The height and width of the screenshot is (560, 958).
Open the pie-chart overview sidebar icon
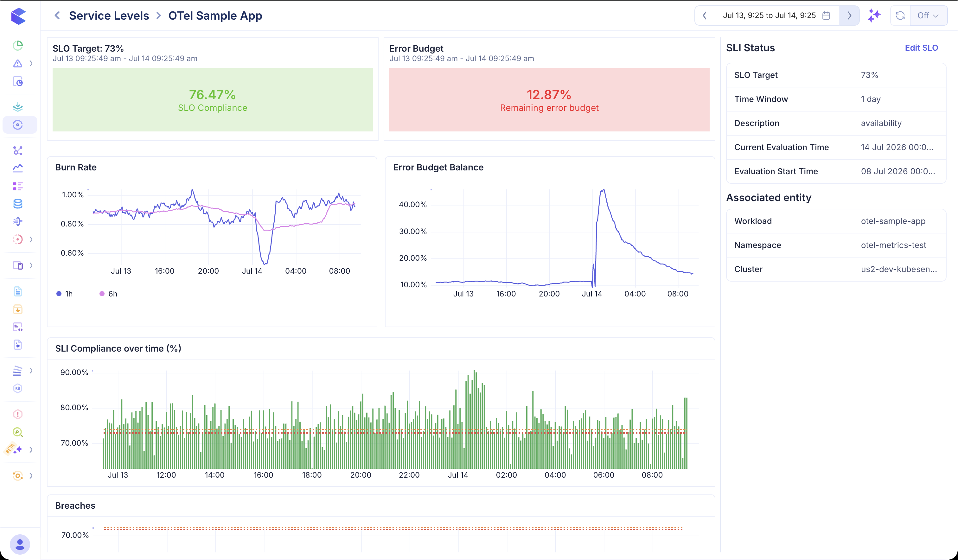[x=18, y=45]
